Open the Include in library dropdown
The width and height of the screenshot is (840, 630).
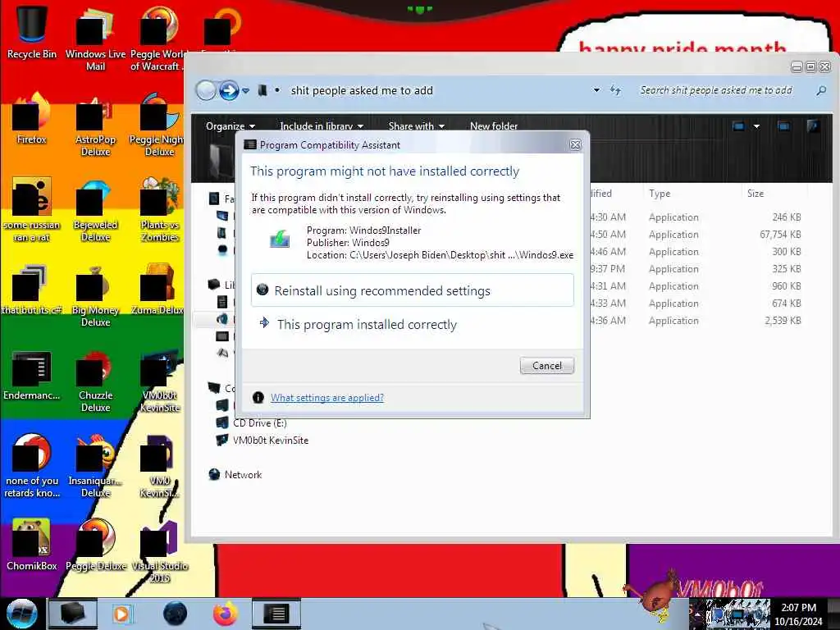[322, 126]
